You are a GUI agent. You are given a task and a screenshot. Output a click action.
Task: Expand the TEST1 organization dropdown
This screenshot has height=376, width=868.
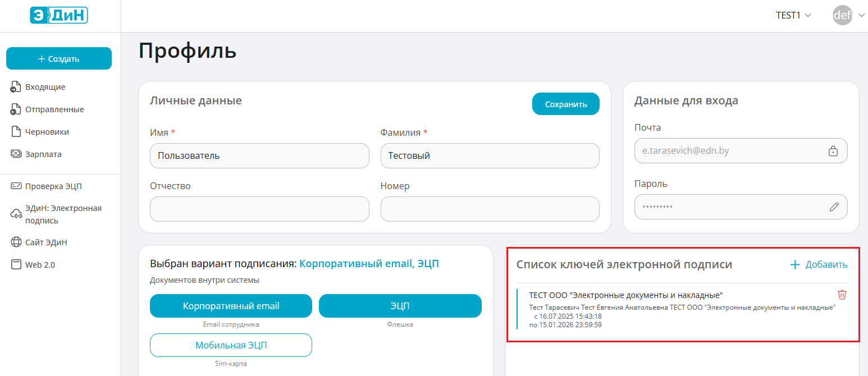coord(793,16)
